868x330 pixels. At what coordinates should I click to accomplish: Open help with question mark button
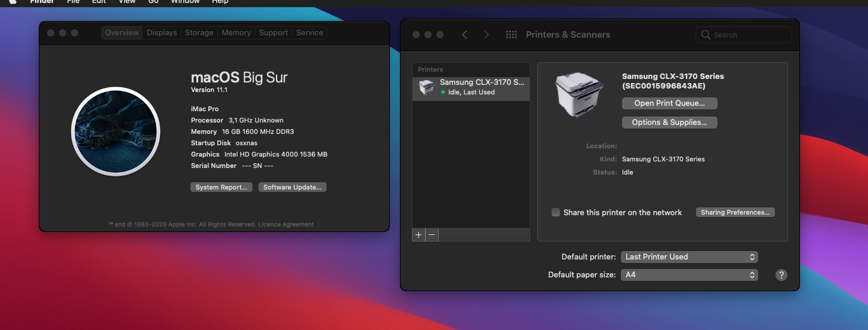click(781, 275)
